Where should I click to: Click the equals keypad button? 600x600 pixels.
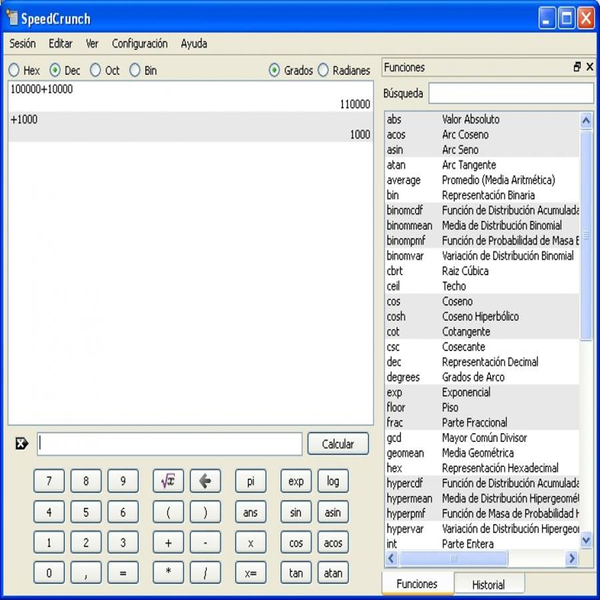[123, 573]
